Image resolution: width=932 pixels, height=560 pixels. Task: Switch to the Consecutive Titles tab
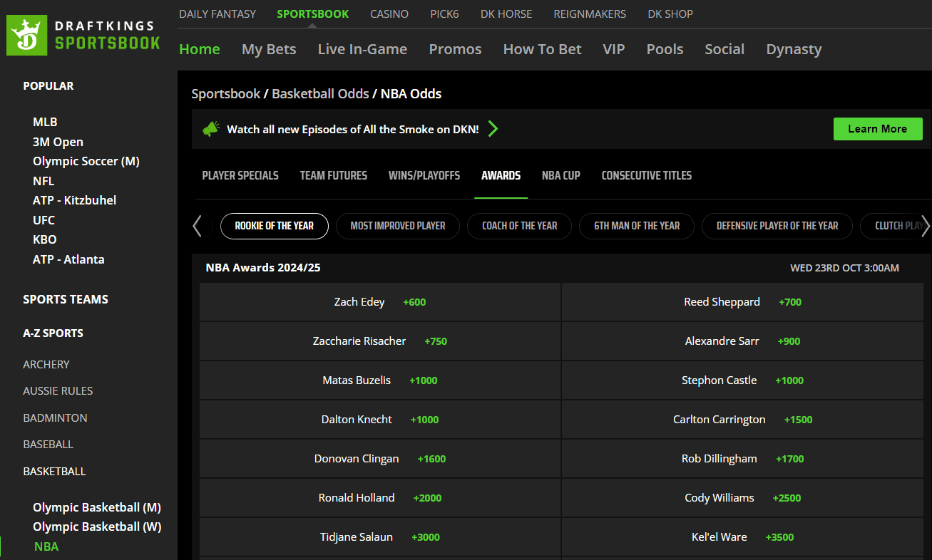pos(647,175)
